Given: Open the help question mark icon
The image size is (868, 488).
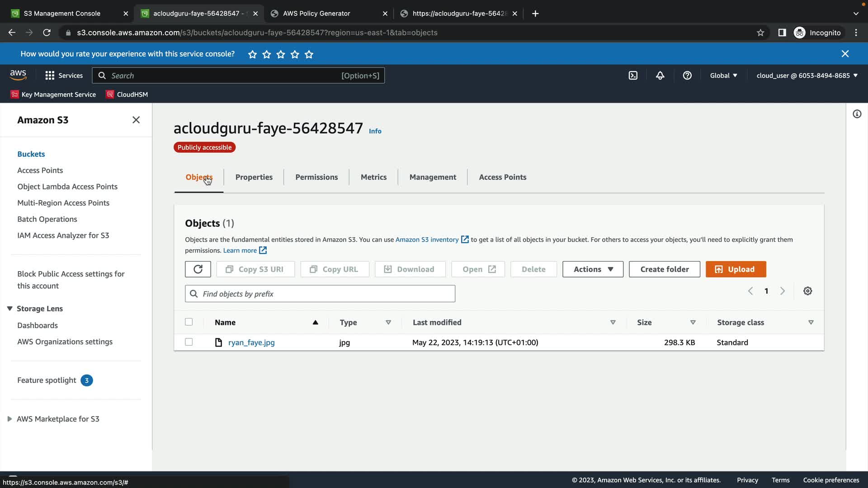Looking at the screenshot, I should pyautogui.click(x=687, y=75).
